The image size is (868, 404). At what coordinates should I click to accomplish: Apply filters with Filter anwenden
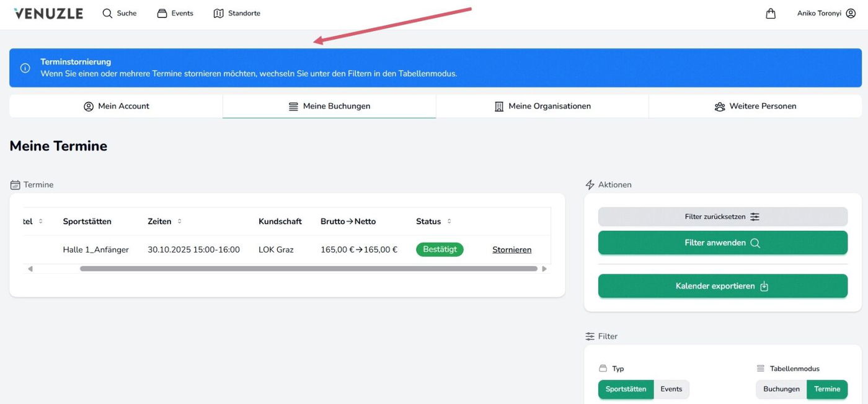pyautogui.click(x=722, y=243)
